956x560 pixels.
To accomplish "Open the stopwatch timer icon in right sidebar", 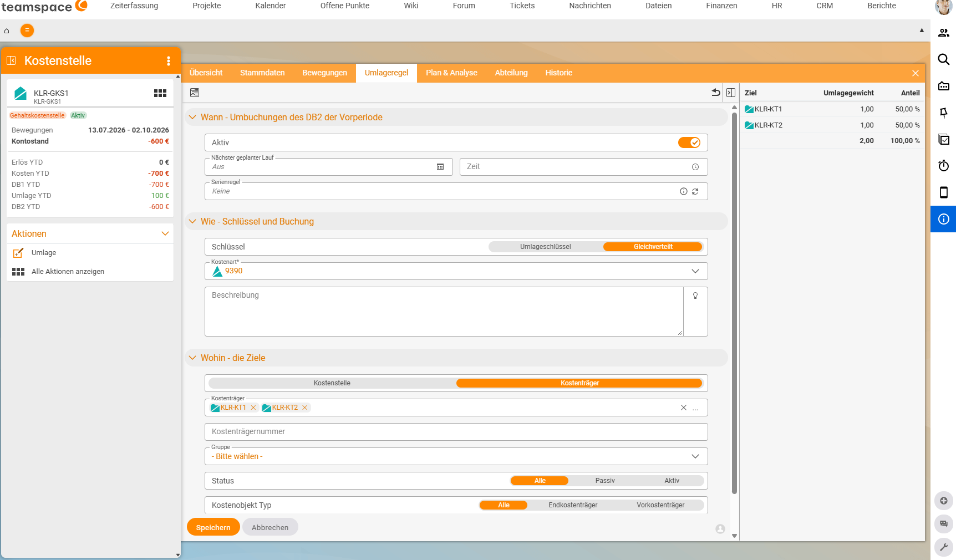I will pos(944,166).
